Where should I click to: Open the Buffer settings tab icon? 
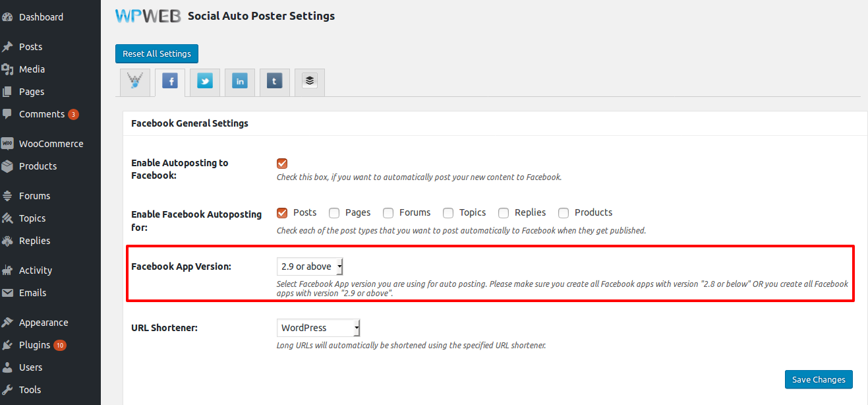310,82
